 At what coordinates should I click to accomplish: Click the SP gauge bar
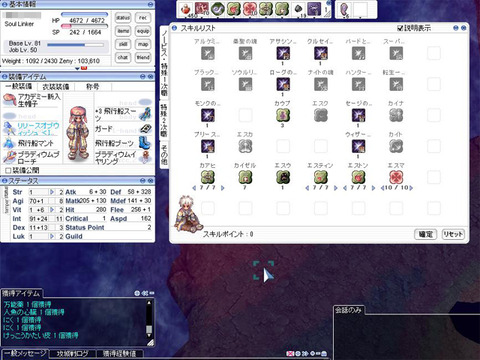tap(85, 26)
